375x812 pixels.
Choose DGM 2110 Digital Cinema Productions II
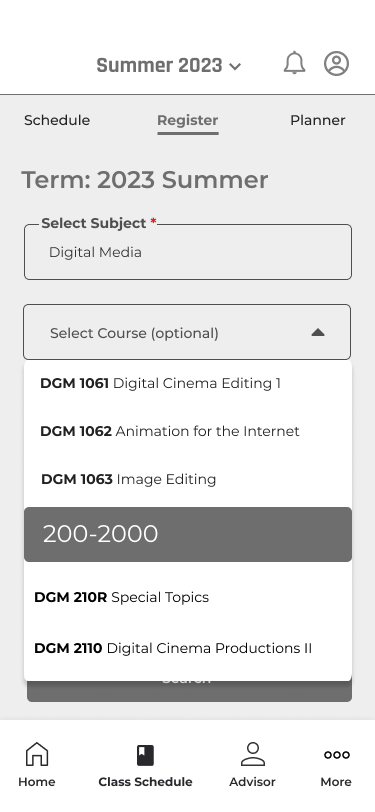click(188, 648)
